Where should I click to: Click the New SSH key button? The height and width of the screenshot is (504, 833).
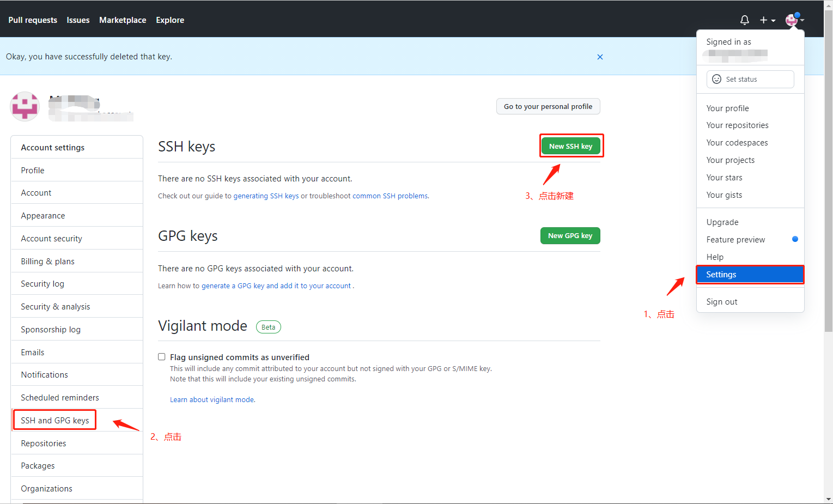(571, 146)
